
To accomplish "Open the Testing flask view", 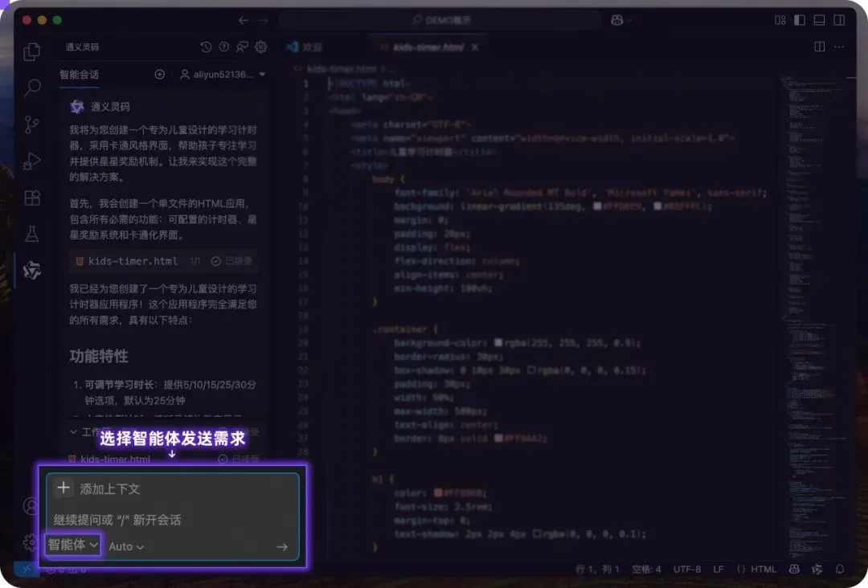I will [x=32, y=234].
